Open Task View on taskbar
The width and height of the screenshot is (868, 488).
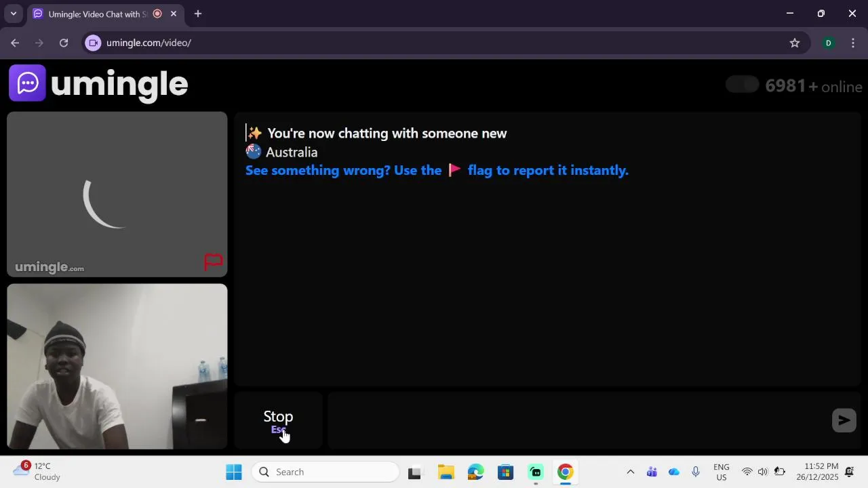click(x=414, y=472)
